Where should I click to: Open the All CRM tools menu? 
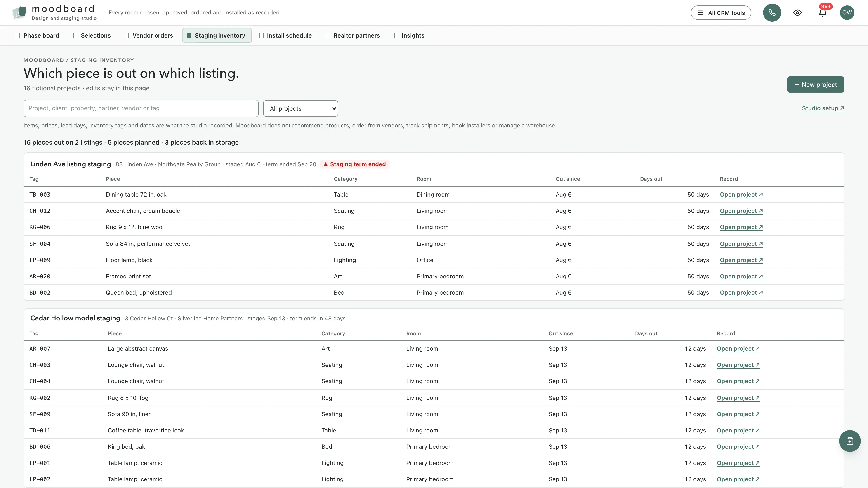tap(721, 13)
